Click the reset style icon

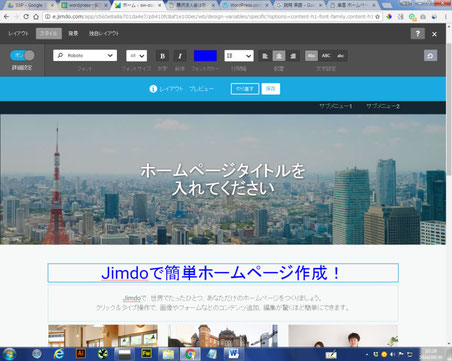click(430, 56)
